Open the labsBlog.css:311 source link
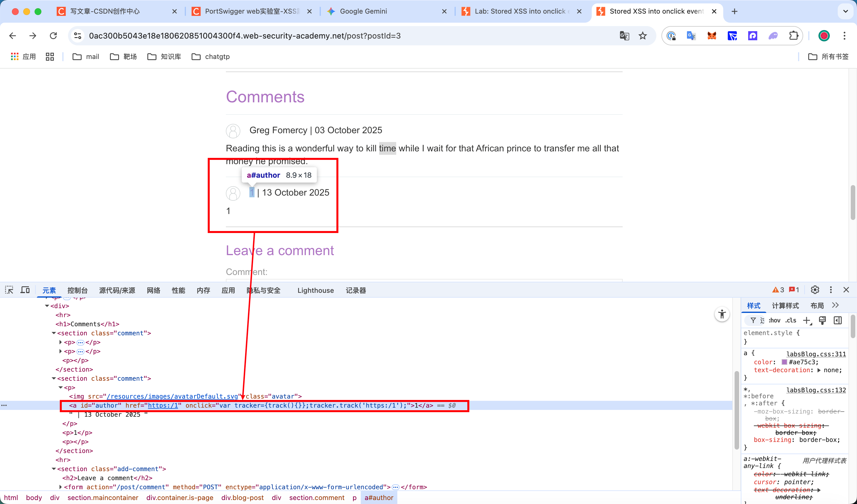Image resolution: width=857 pixels, height=504 pixels. tap(816, 354)
